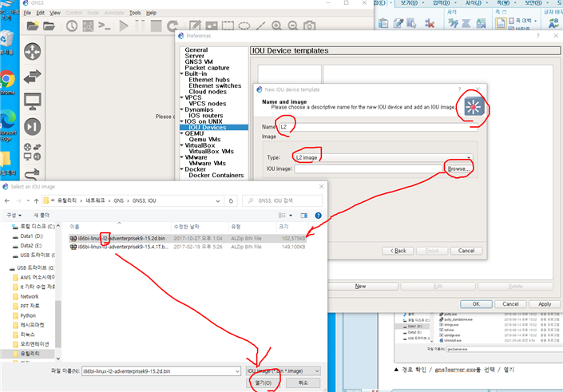This screenshot has height=392, width=563.
Task: Browse Security devices icon in GNS3 sidebar
Action: click(x=32, y=127)
